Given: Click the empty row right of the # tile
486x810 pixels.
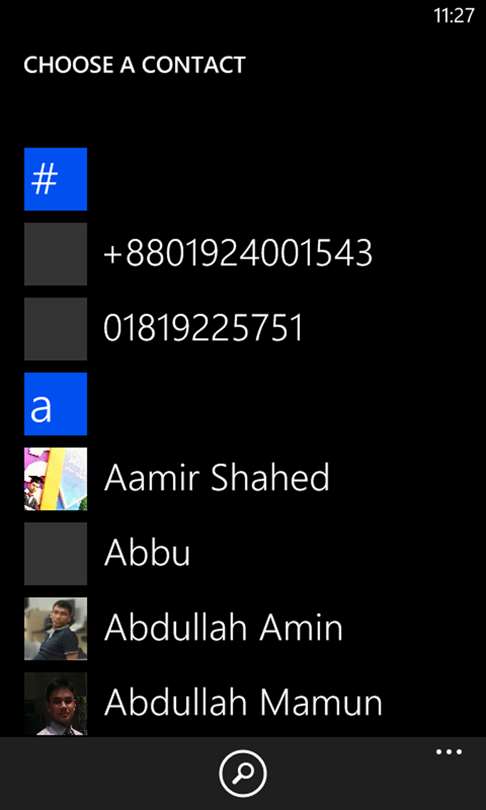Looking at the screenshot, I should (x=287, y=179).
